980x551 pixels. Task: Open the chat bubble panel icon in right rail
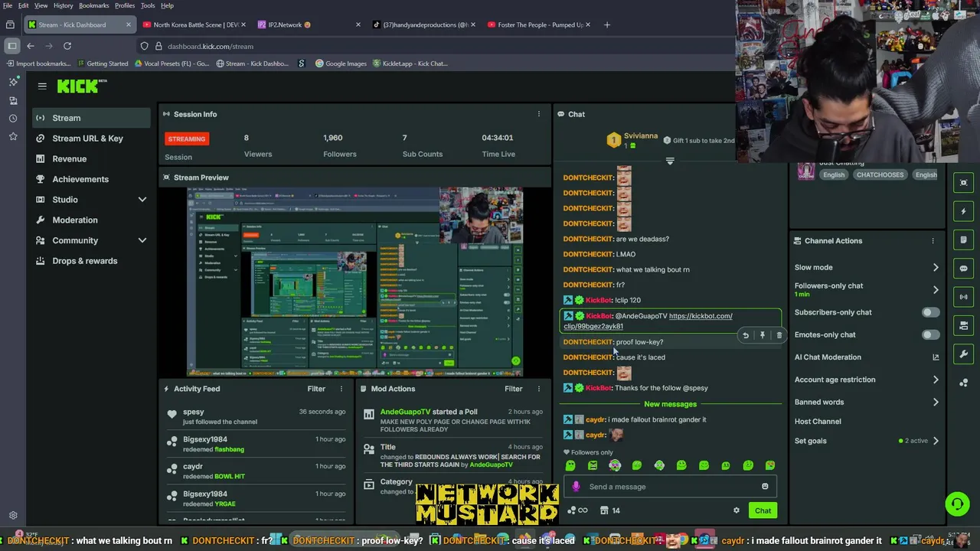[964, 269]
